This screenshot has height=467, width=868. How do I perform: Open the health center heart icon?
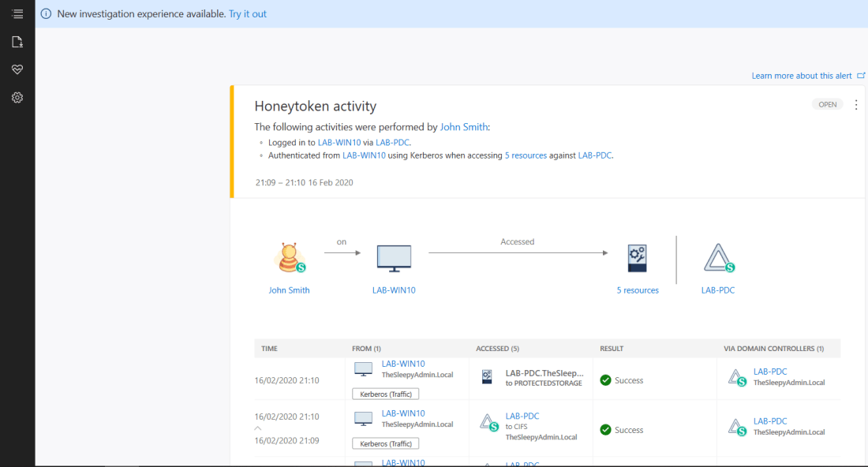coord(17,69)
